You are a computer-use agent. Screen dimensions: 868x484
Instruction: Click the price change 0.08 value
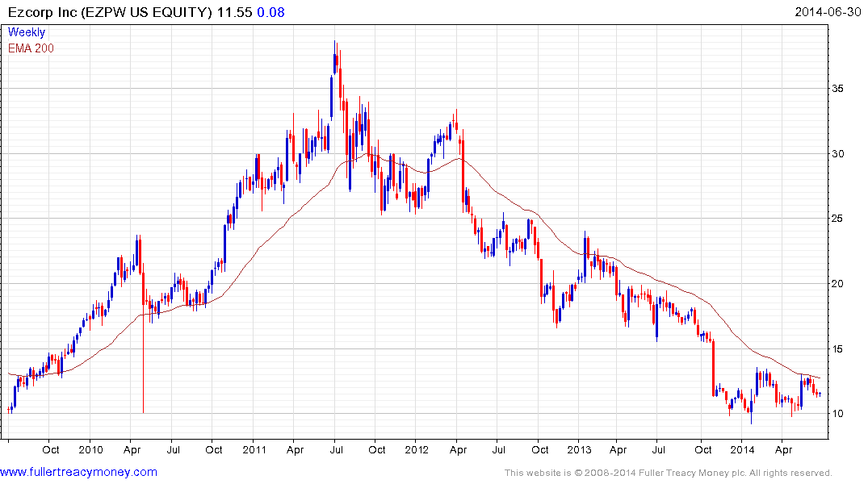click(x=270, y=12)
